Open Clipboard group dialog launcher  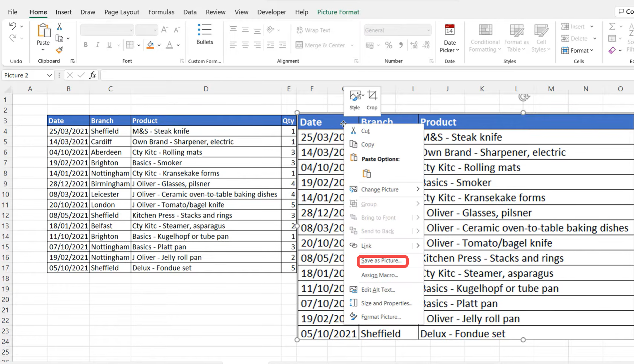[x=73, y=61]
